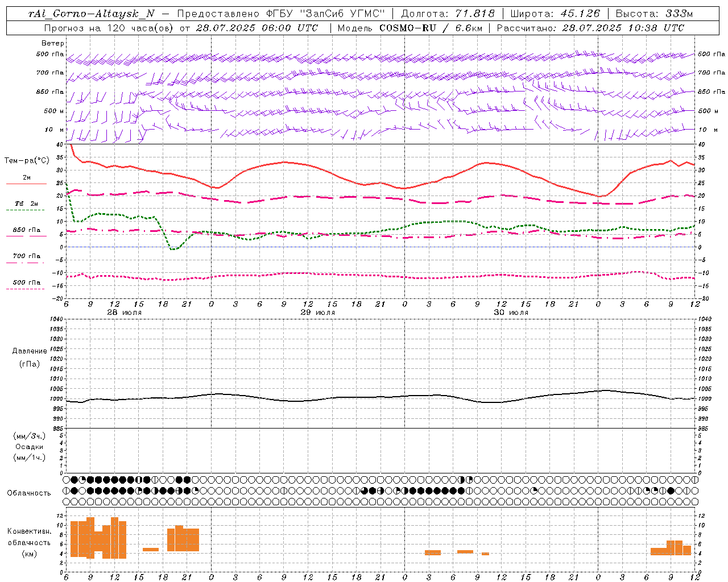Viewport: 728px width, 582px height.
Task: Click the Конвективн. облачность panel label
Action: pos(29,537)
